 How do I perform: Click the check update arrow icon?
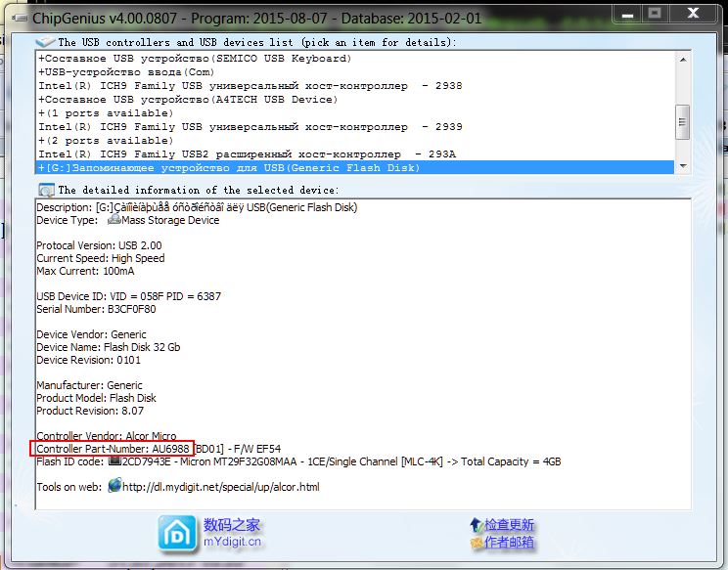[x=476, y=525]
